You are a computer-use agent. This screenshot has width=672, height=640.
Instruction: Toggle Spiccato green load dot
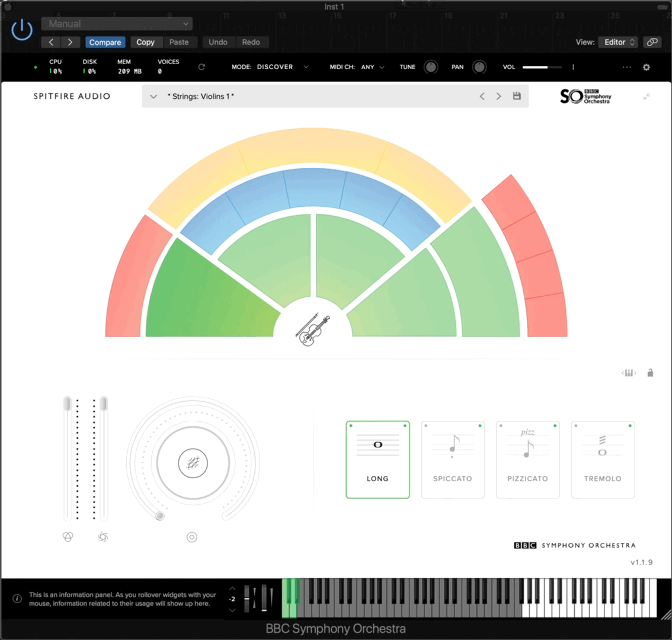pyautogui.click(x=480, y=425)
